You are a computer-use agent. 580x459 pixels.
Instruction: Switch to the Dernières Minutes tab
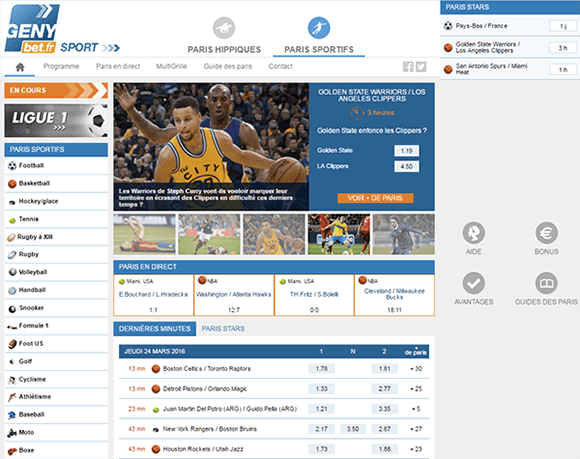pyautogui.click(x=155, y=329)
